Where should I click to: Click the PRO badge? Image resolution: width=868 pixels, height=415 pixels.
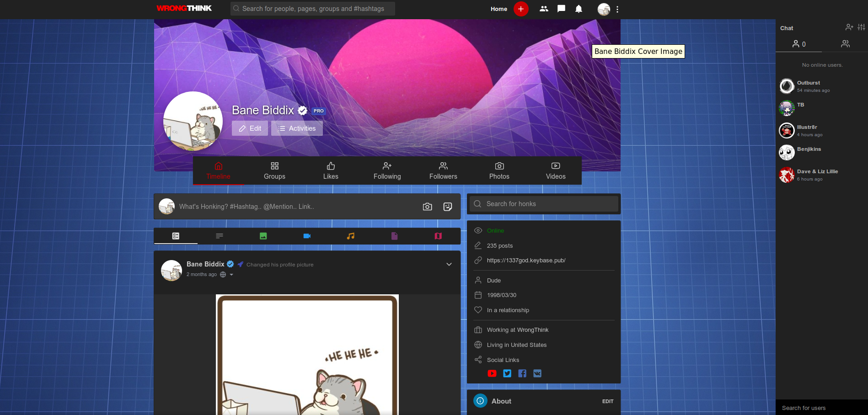[x=319, y=111]
